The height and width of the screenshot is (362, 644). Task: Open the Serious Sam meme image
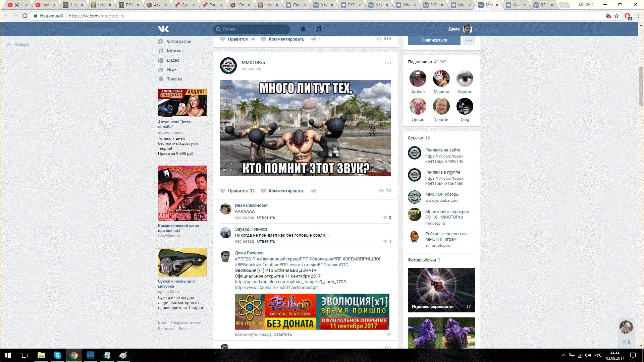point(306,128)
